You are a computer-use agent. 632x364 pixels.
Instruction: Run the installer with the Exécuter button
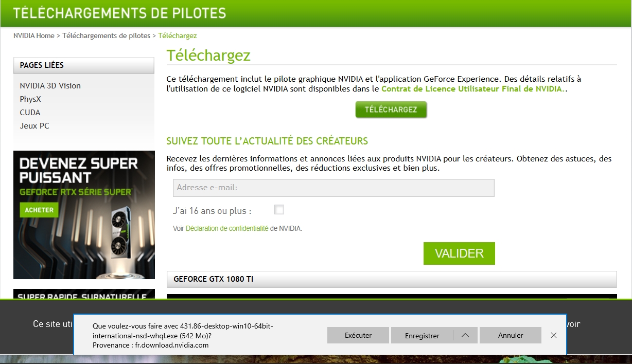point(358,335)
